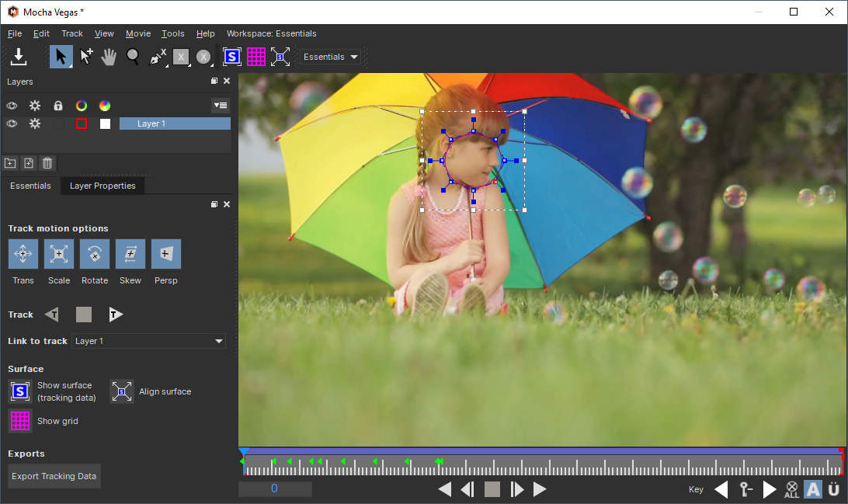848x504 pixels.
Task: Click the Trans track motion icon
Action: pos(23,254)
